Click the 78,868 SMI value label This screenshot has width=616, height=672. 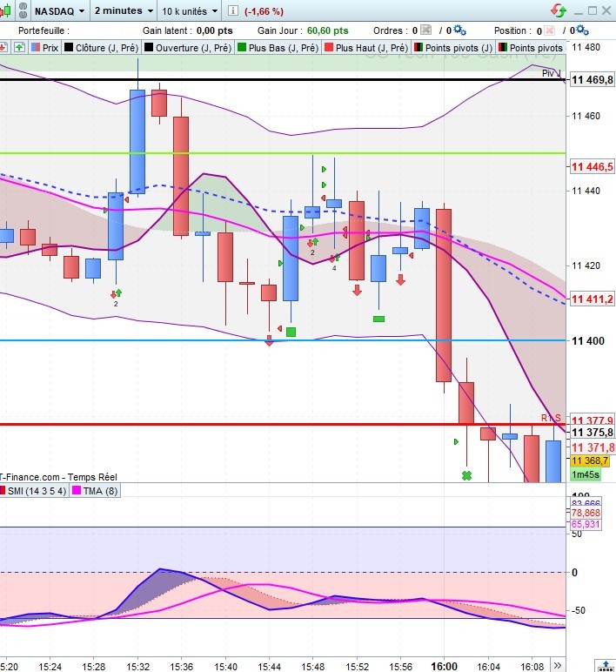586,513
